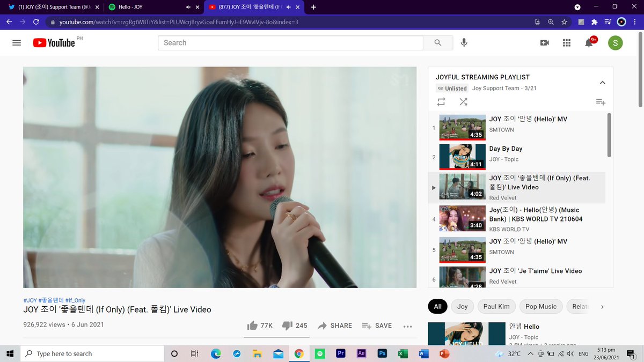Image resolution: width=644 pixels, height=362 pixels.
Task: Click the SHARE button
Action: coord(335,326)
